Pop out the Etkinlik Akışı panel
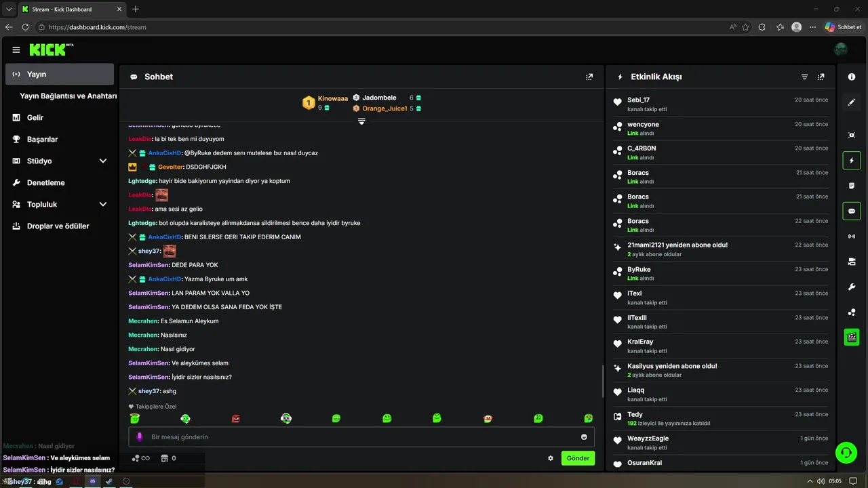The height and width of the screenshot is (488, 868). (x=821, y=77)
